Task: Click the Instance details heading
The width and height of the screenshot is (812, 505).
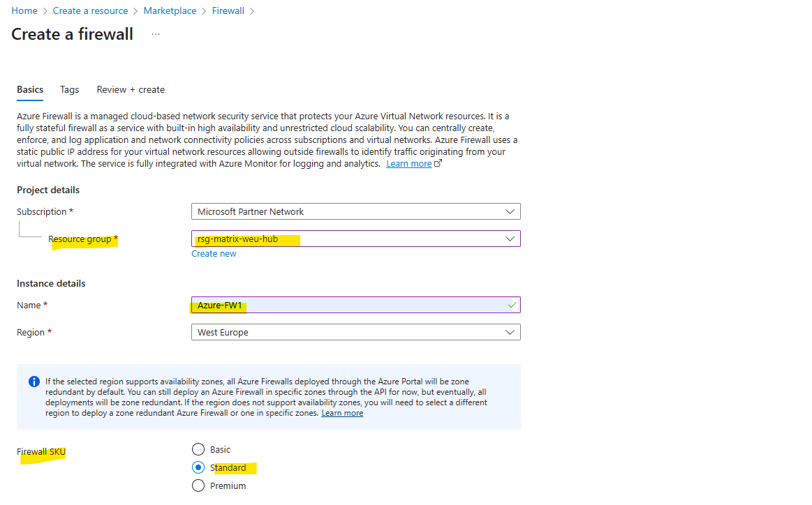Action: (51, 284)
